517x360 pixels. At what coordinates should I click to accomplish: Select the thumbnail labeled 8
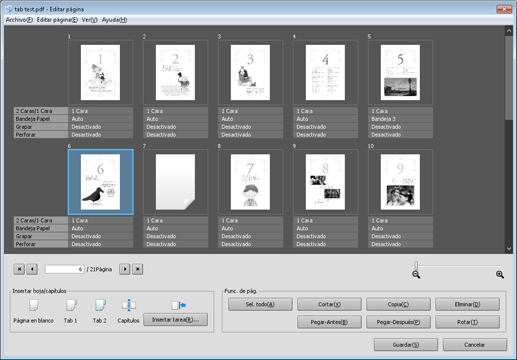point(250,182)
